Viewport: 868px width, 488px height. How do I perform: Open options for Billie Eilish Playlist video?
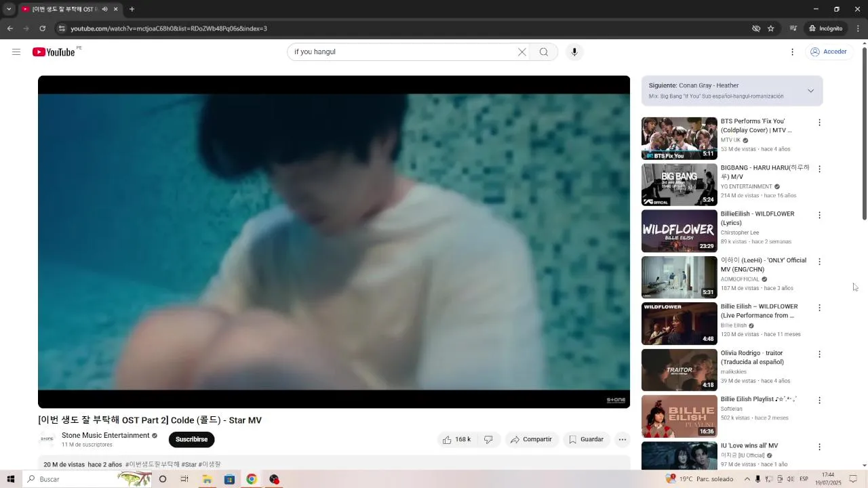click(x=819, y=401)
